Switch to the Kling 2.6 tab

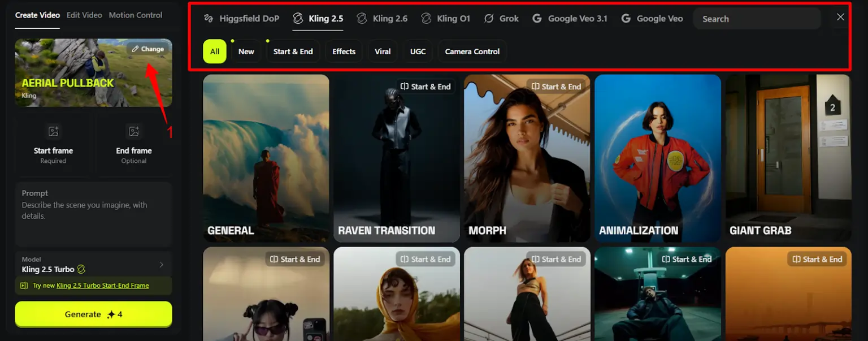pyautogui.click(x=382, y=19)
